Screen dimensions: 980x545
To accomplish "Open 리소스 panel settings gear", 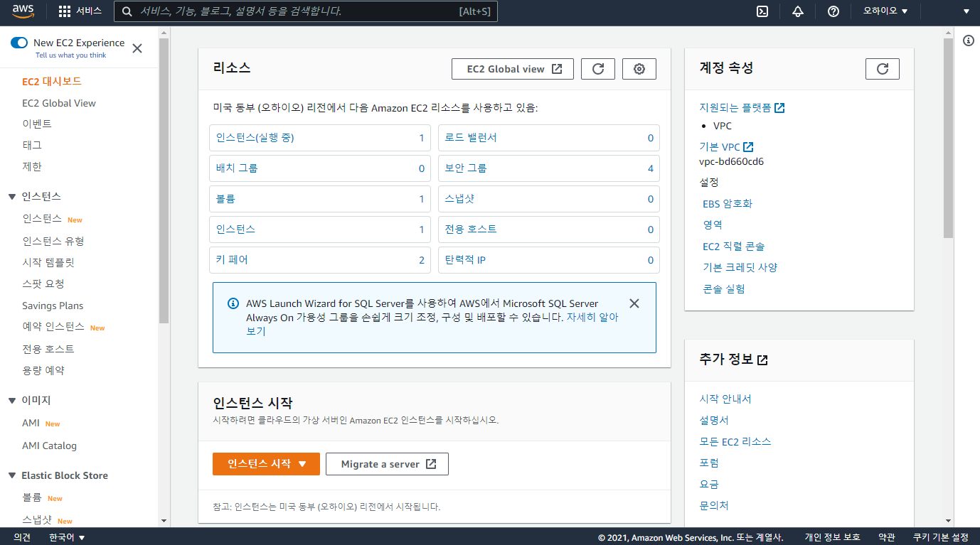I will [x=639, y=69].
